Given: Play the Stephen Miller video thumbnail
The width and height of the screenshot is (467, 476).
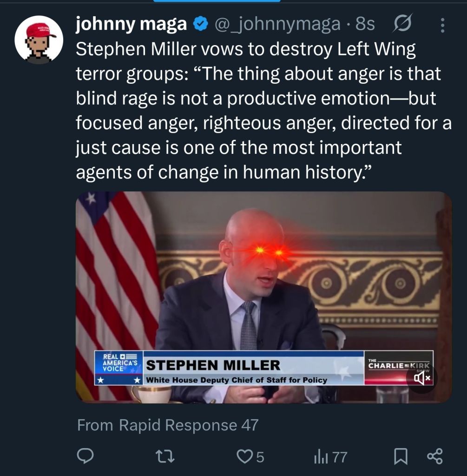Looking at the screenshot, I should click(x=263, y=297).
